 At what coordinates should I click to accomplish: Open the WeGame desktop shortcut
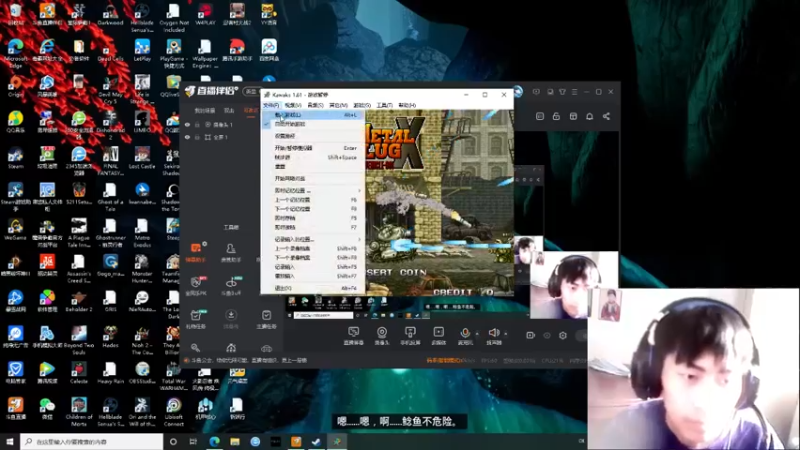pos(15,229)
